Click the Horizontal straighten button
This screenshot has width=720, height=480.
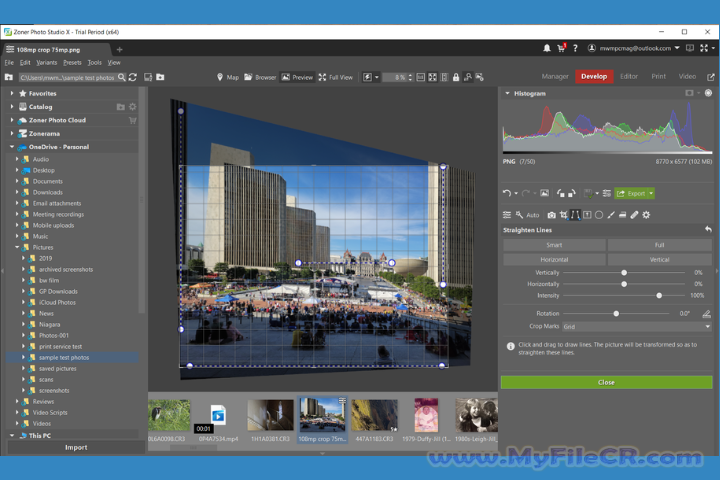pyautogui.click(x=554, y=260)
